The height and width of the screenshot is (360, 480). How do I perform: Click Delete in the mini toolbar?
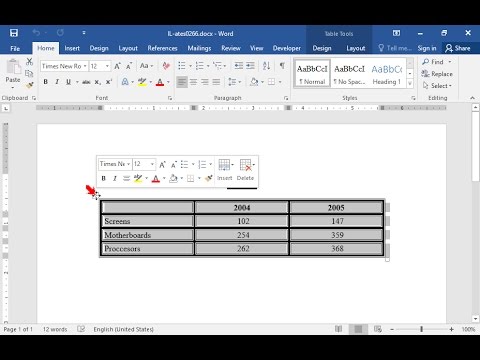click(245, 170)
